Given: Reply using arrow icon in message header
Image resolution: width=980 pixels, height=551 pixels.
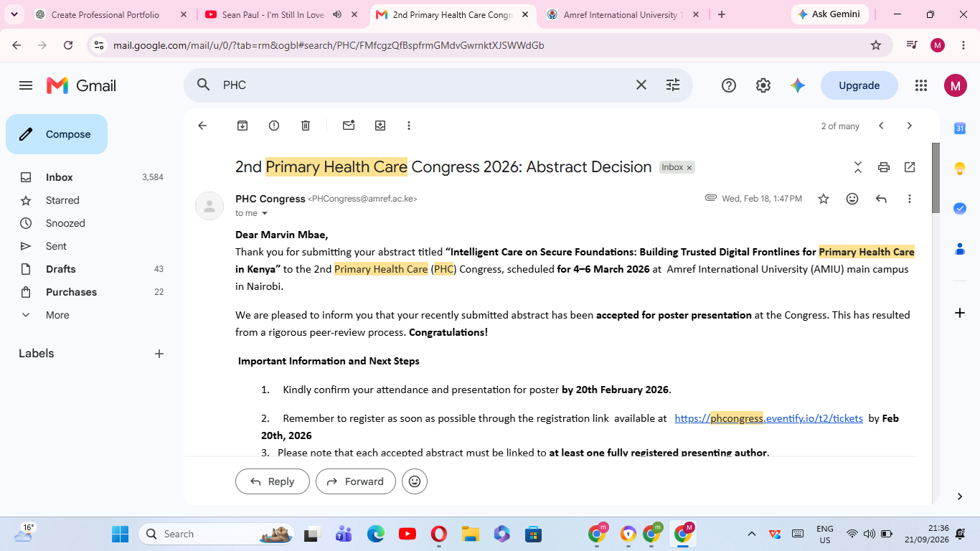Looking at the screenshot, I should (x=881, y=199).
